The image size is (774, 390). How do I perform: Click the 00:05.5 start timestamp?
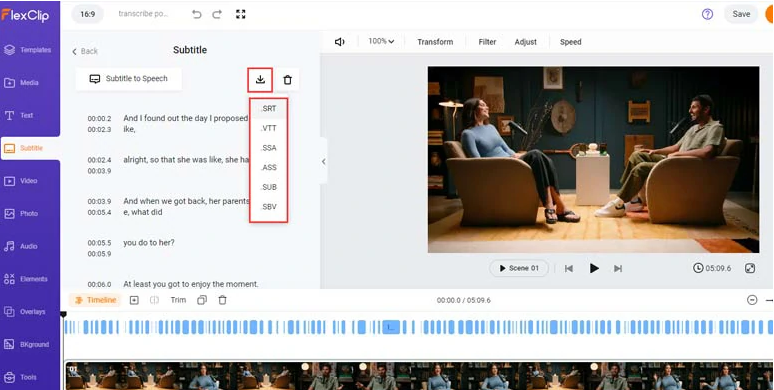[x=99, y=243]
